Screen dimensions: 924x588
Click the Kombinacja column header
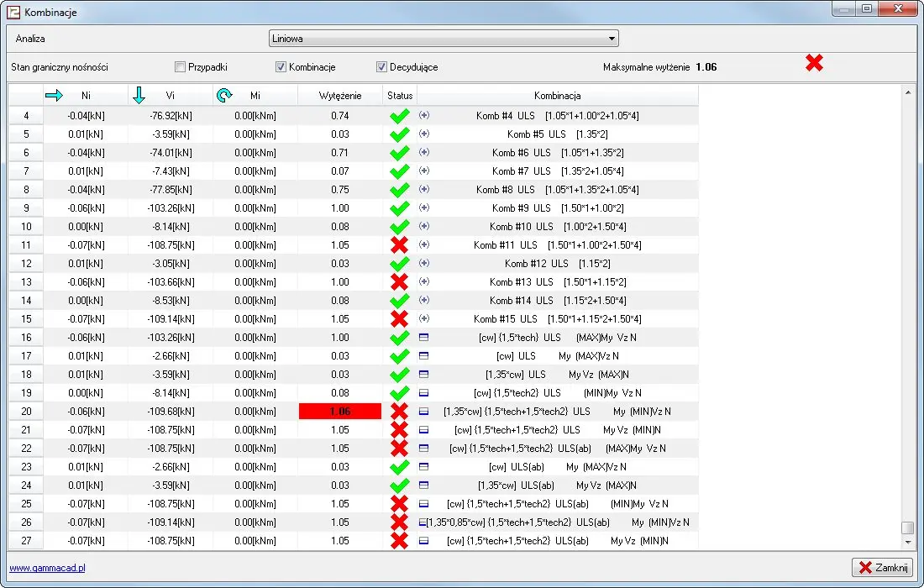point(557,96)
